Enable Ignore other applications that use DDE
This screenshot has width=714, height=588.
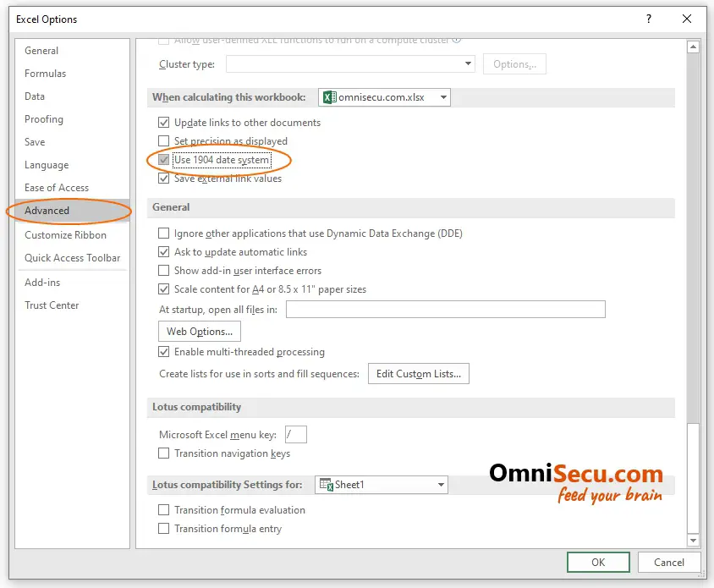click(x=163, y=234)
